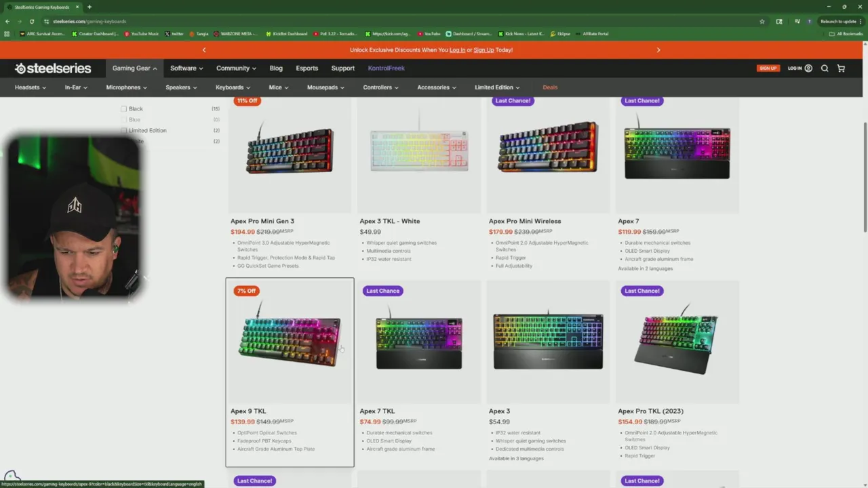The width and height of the screenshot is (868, 488).
Task: Go to next promo banner message
Action: (658, 49)
